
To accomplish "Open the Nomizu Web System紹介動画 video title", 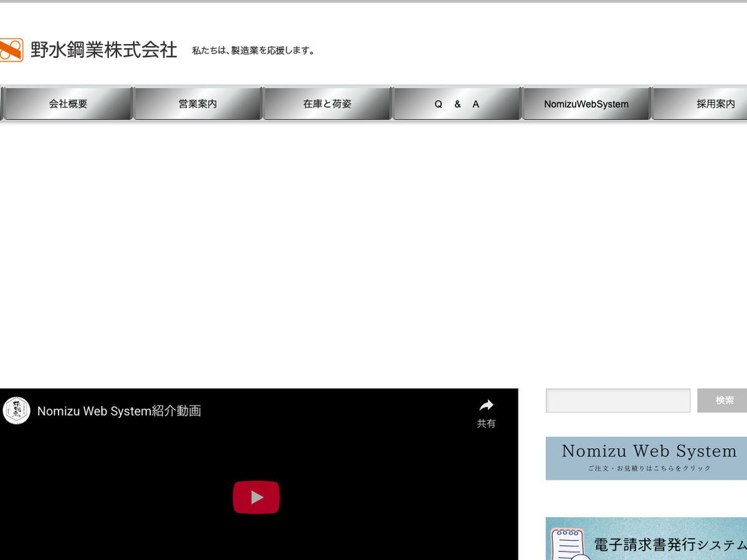I will (x=119, y=411).
